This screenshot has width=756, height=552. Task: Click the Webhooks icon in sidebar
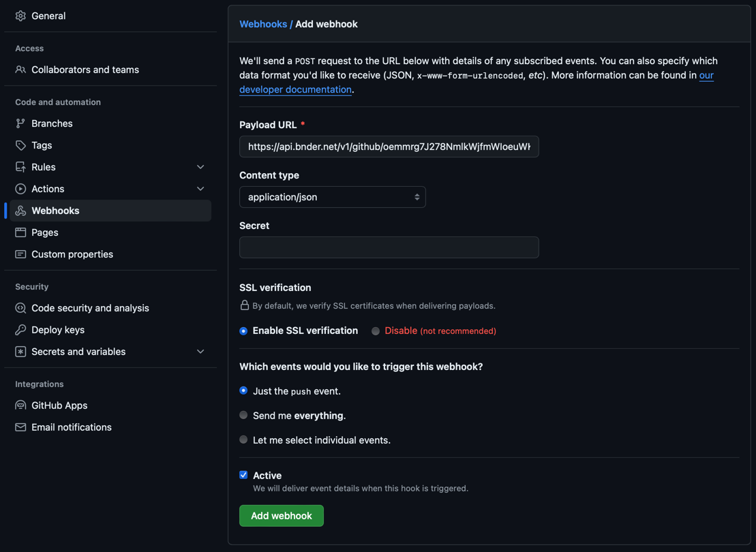pyautogui.click(x=20, y=211)
